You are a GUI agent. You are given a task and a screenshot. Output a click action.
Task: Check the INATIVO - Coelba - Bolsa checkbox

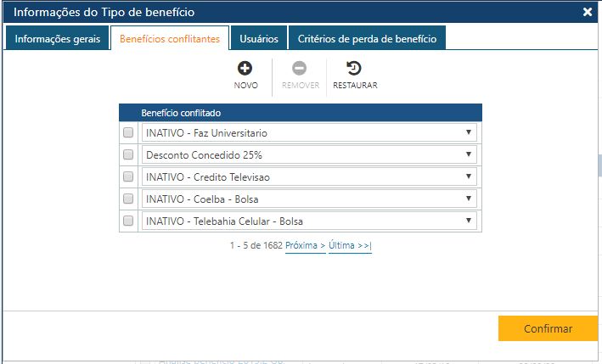[x=128, y=199]
